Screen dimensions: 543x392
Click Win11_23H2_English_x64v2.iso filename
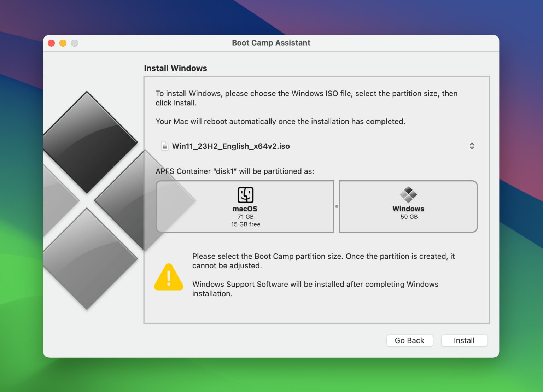tap(230, 146)
